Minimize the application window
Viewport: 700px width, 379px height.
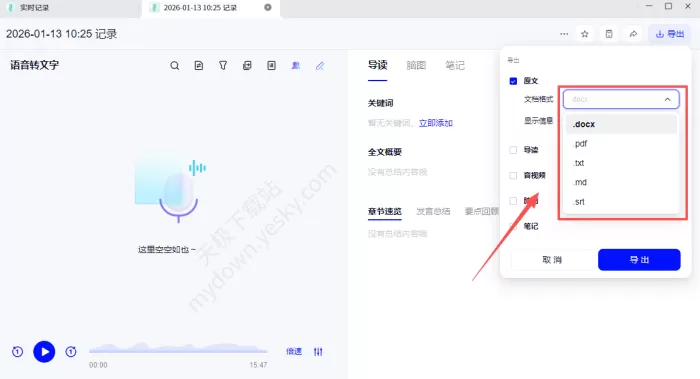pyautogui.click(x=649, y=6)
